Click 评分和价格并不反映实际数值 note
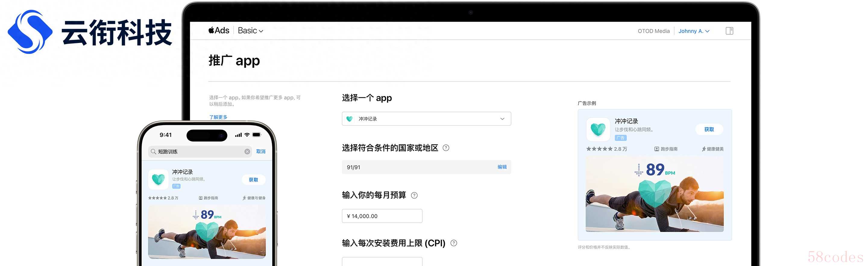Viewport: 868px width, 266px height. (604, 247)
